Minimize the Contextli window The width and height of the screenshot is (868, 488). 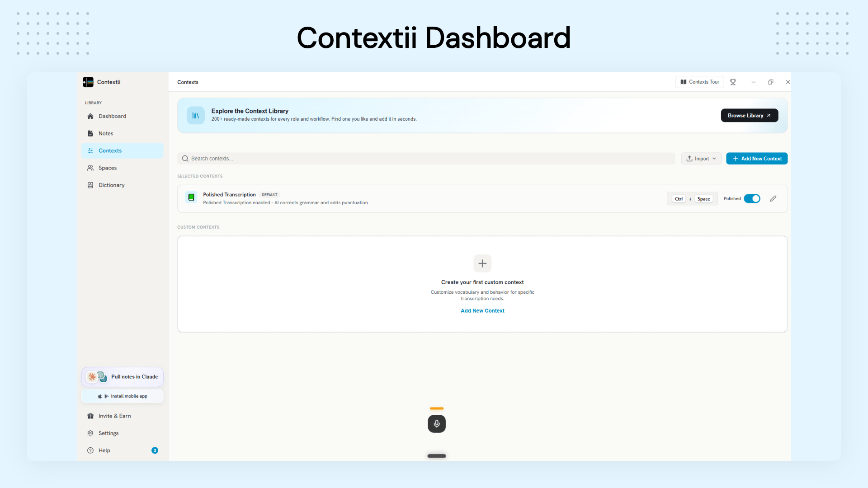(x=753, y=82)
